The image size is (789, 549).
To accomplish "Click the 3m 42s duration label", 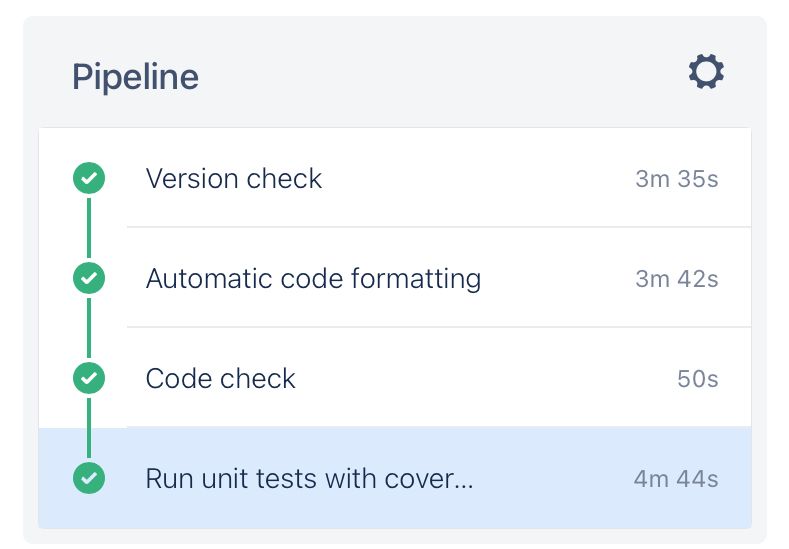I will pyautogui.click(x=676, y=279).
